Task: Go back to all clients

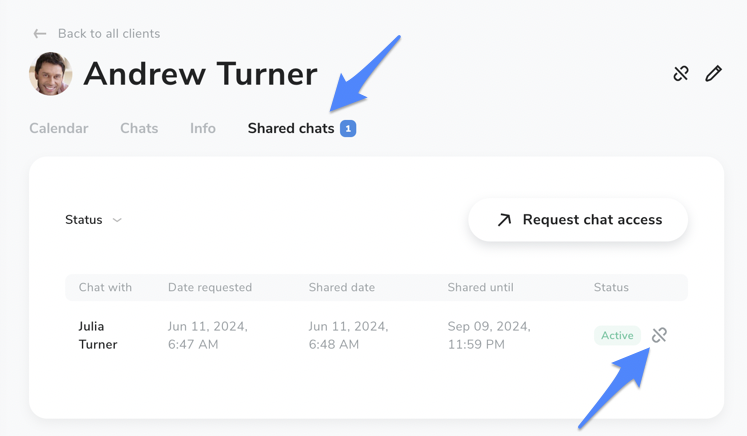Action: [109, 34]
